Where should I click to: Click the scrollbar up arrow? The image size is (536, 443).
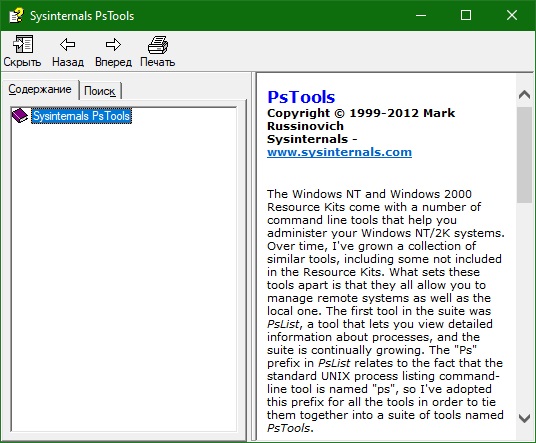(x=524, y=95)
